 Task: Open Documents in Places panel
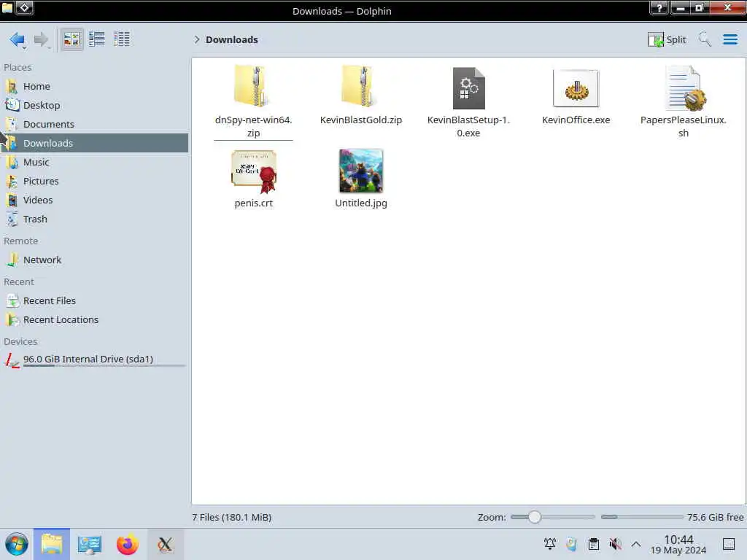point(94,124)
